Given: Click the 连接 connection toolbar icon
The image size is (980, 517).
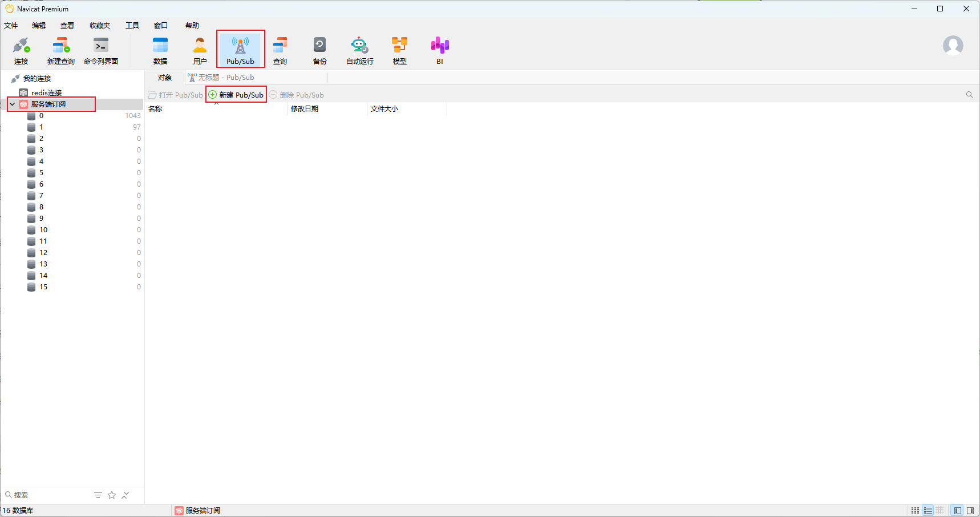Looking at the screenshot, I should click(x=21, y=51).
